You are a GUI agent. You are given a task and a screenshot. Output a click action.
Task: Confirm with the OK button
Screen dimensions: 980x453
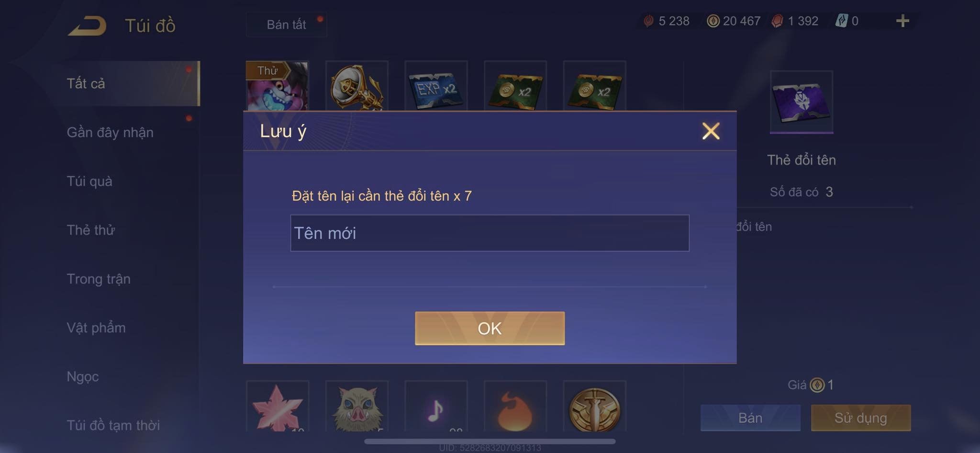pyautogui.click(x=490, y=328)
